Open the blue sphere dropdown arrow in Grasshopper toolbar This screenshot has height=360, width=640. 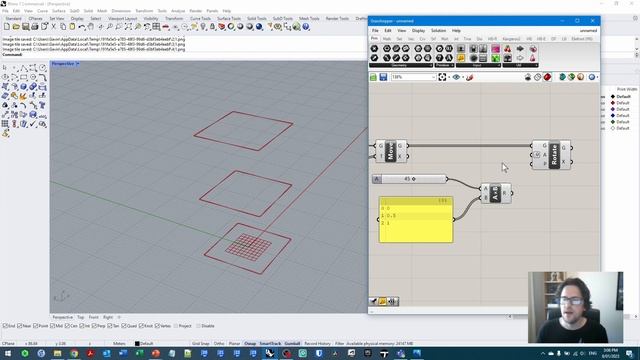click(597, 77)
